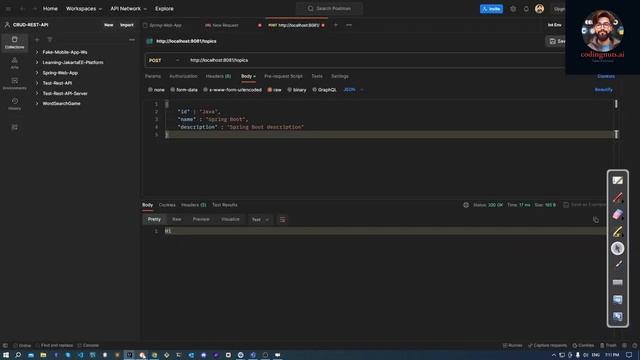Click Explore in the top navigation
This screenshot has height=360, width=640.
[164, 9]
